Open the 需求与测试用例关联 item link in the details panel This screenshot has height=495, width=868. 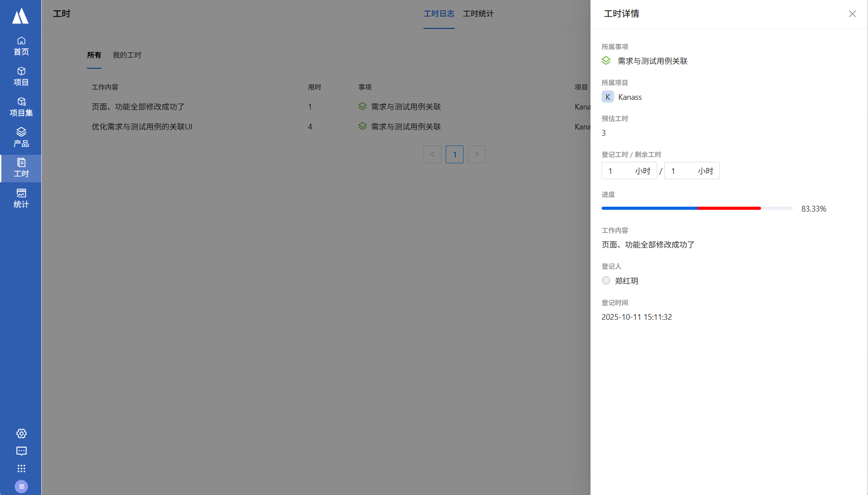(652, 61)
